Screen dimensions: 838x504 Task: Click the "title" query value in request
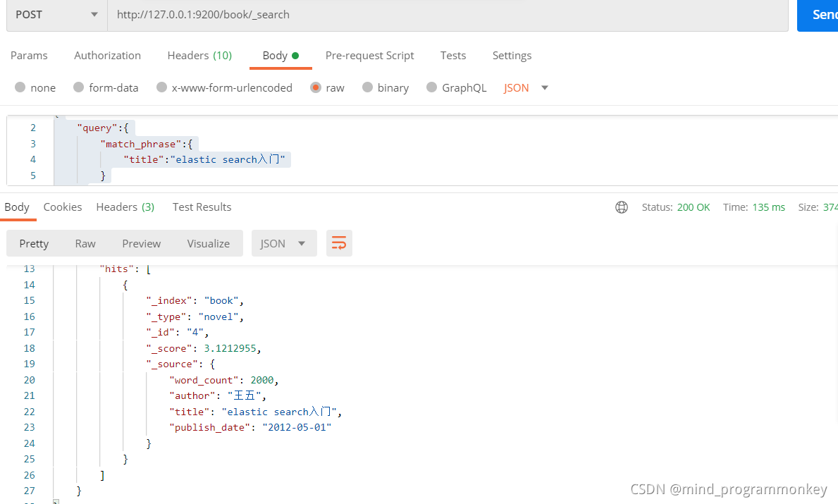(227, 159)
